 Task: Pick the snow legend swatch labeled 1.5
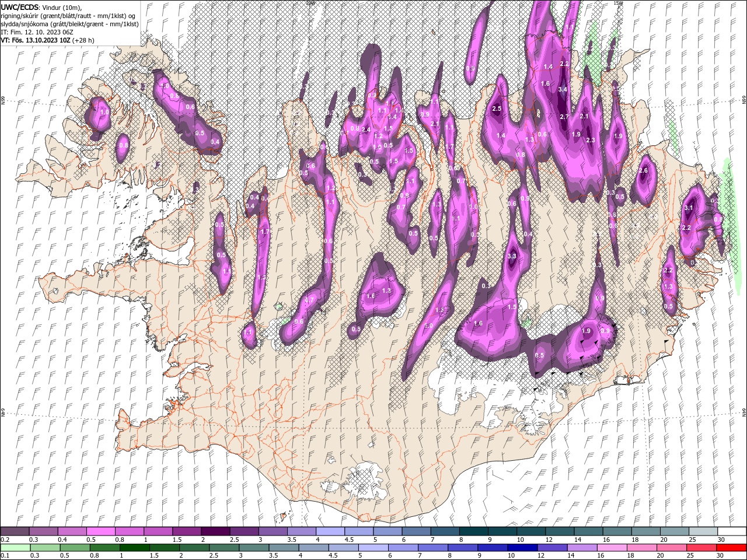(x=187, y=531)
